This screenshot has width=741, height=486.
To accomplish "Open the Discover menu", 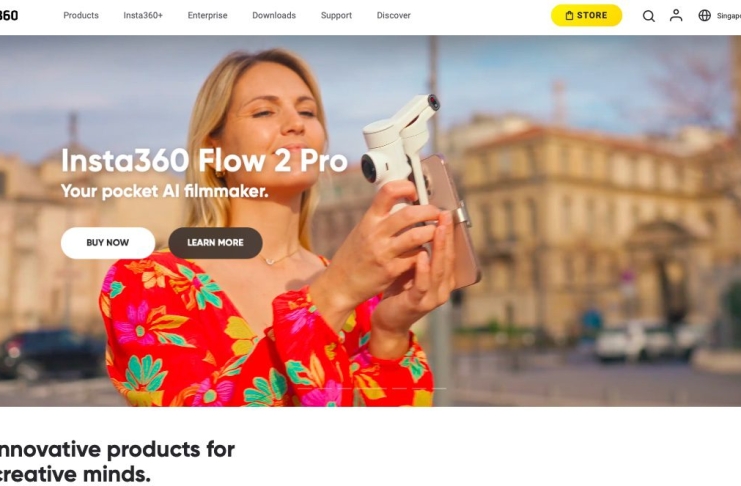I will pos(393,15).
